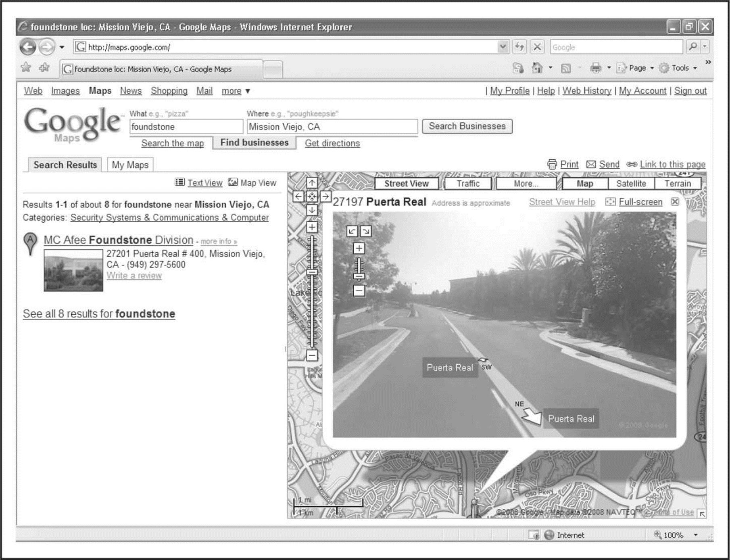
Task: Click the map zoom slider handle
Action: (312, 272)
